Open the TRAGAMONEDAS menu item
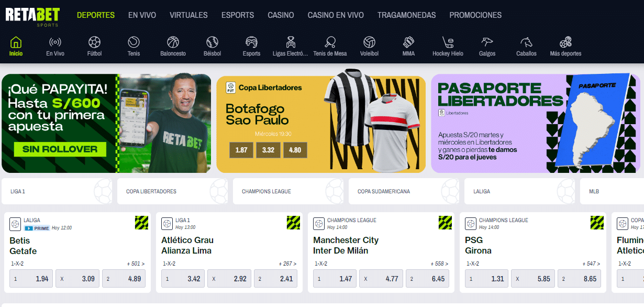The width and height of the screenshot is (644, 307). [406, 15]
